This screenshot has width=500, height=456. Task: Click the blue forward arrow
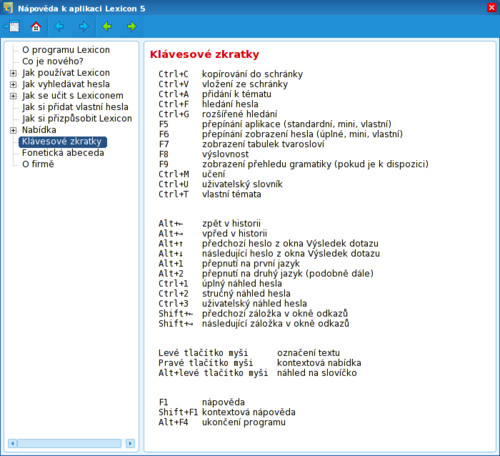click(84, 26)
